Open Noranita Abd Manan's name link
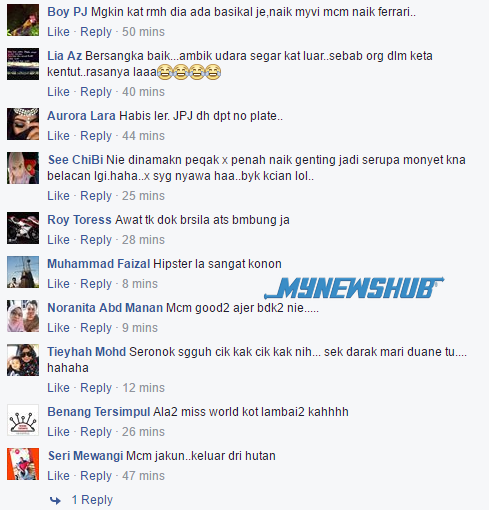This screenshot has width=489, height=510. pyautogui.click(x=105, y=308)
